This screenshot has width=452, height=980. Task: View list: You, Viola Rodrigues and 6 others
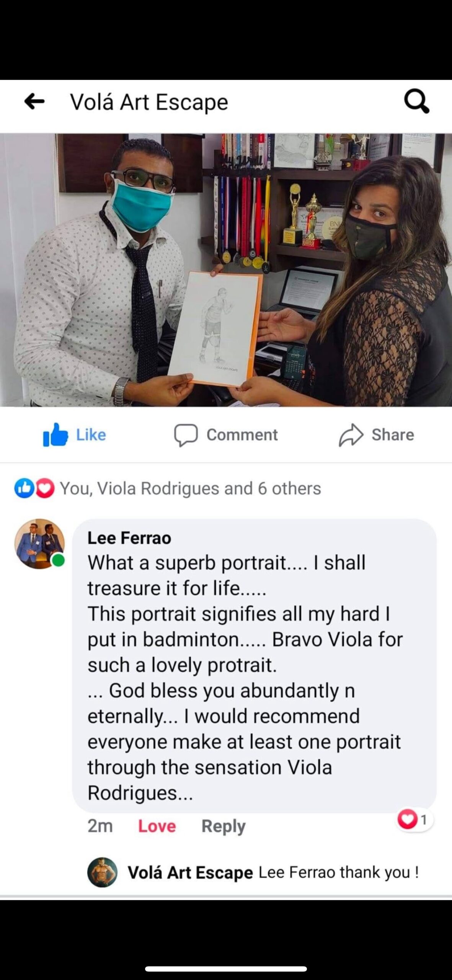[x=191, y=488]
